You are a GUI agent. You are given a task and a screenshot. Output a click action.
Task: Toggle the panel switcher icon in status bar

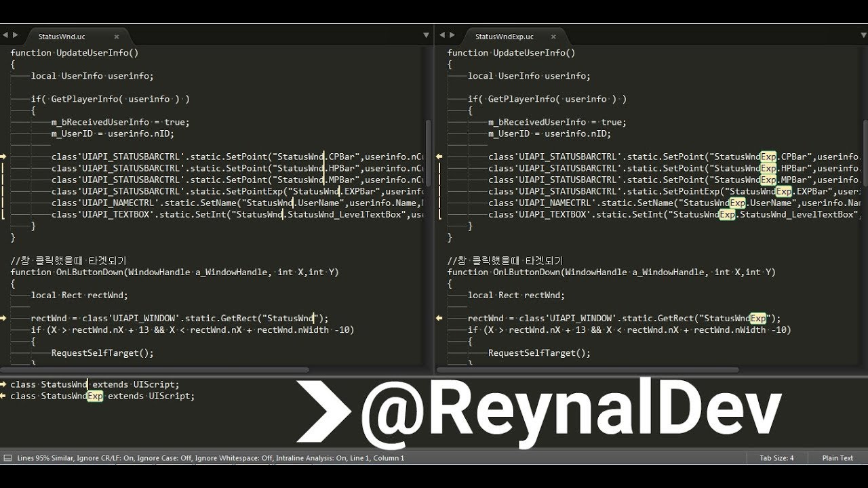tap(7, 458)
